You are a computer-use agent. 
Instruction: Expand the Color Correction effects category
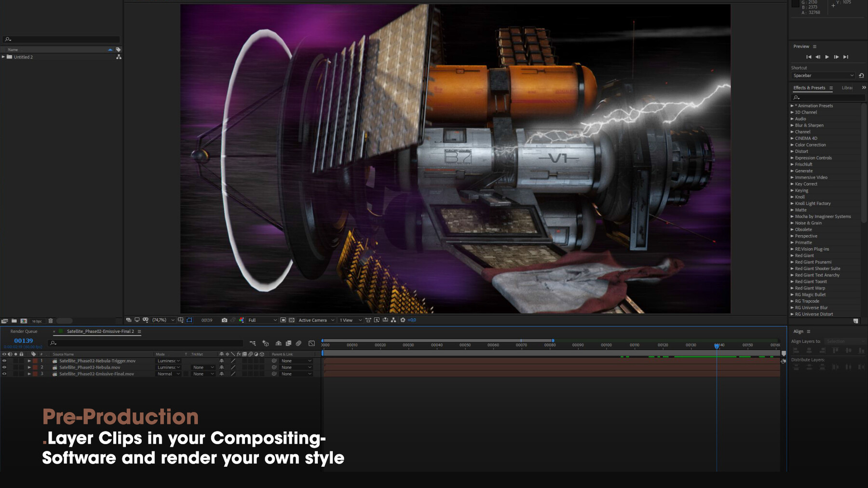[792, 145]
